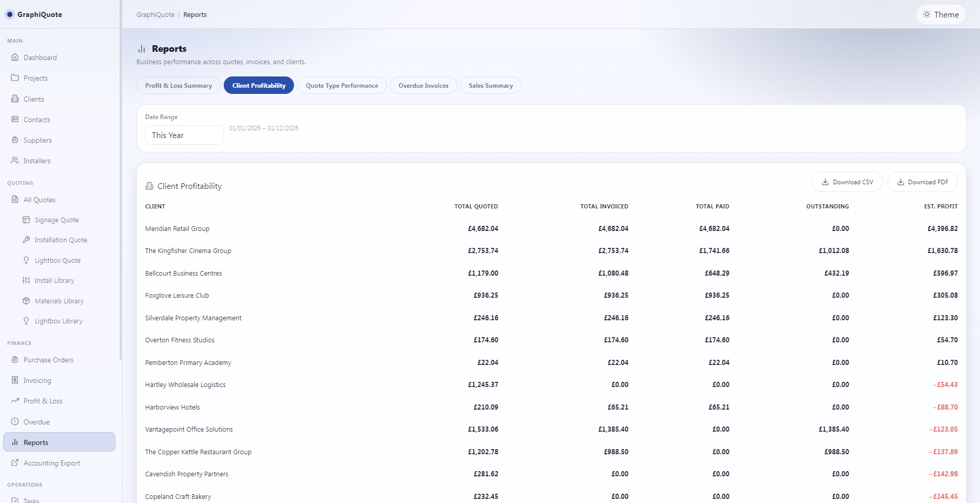The height and width of the screenshot is (503, 980).
Task: Switch to the Sales Summary tab
Action: point(491,85)
